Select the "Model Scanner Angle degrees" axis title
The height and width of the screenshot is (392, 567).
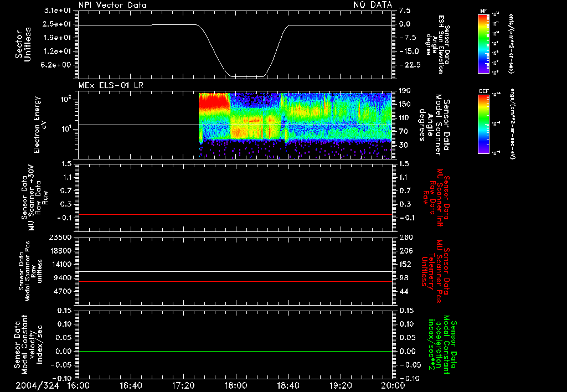434,125
